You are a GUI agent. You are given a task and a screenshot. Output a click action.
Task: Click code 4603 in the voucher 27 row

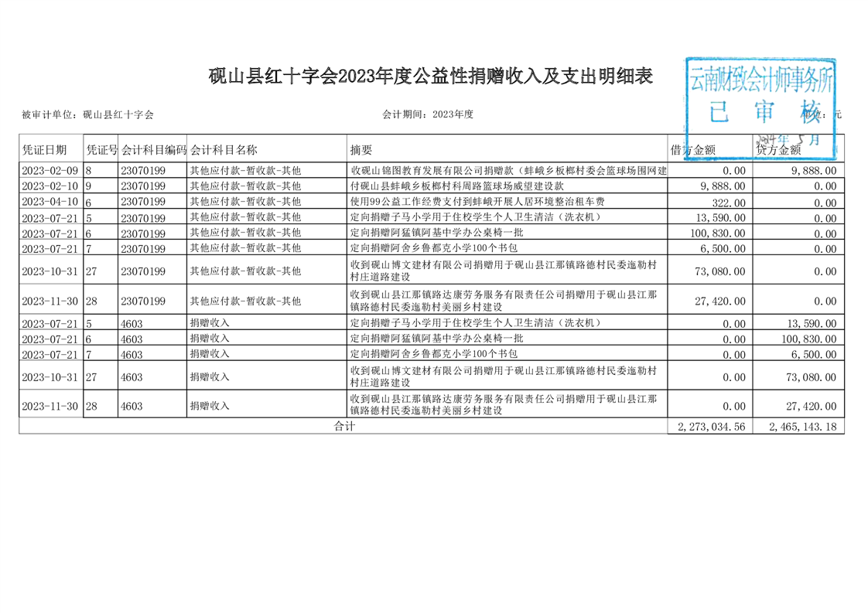132,377
